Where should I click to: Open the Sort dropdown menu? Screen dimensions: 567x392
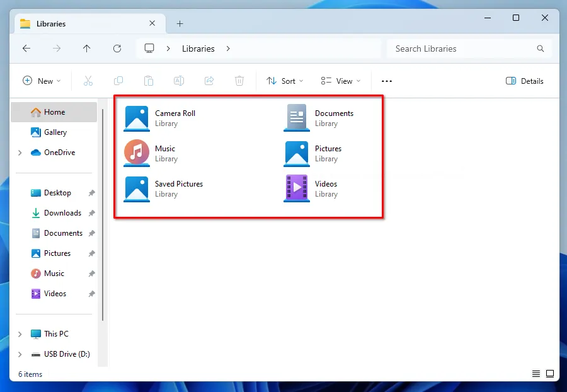coord(285,81)
